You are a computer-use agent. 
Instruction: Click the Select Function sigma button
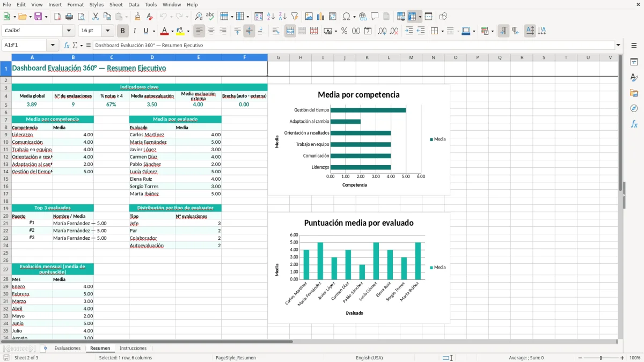point(75,45)
